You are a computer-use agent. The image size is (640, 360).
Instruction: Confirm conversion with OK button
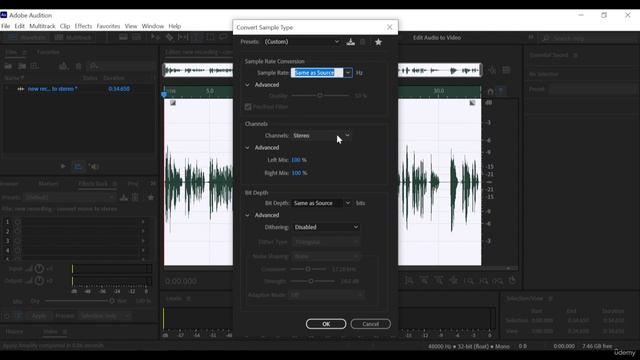(x=326, y=324)
